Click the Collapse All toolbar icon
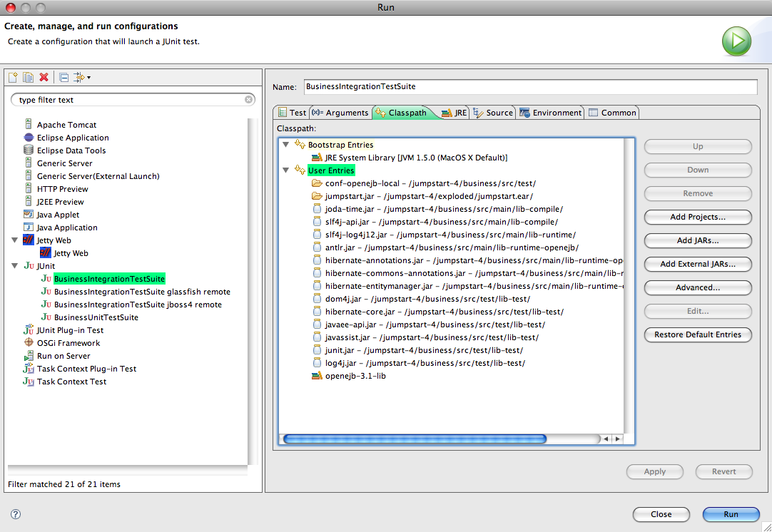Screen dimensions: 772x532 tap(64, 77)
